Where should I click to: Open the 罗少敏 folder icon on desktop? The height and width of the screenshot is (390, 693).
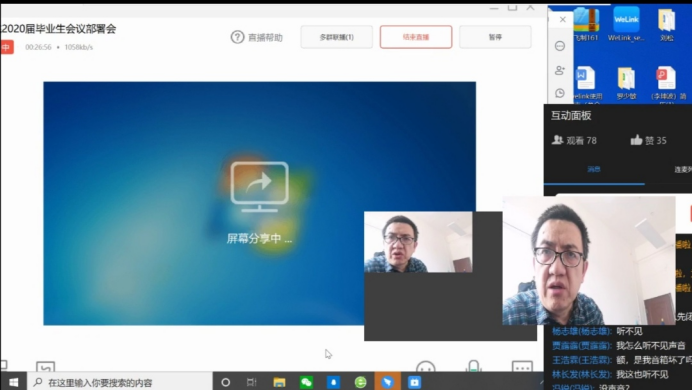[x=626, y=83]
